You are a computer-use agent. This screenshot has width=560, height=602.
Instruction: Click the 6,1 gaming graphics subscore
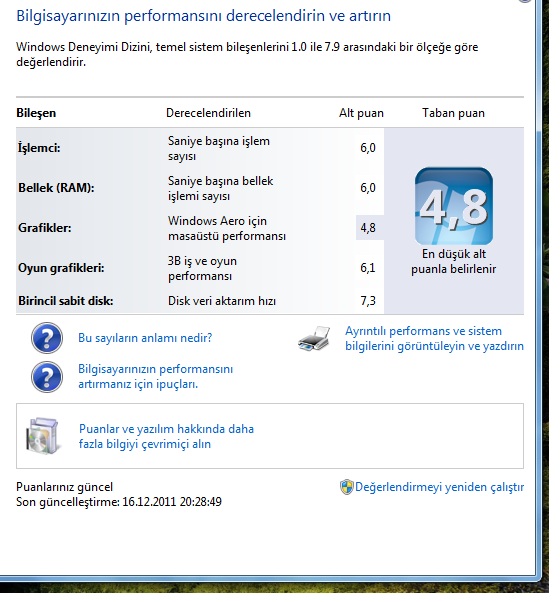click(x=368, y=268)
